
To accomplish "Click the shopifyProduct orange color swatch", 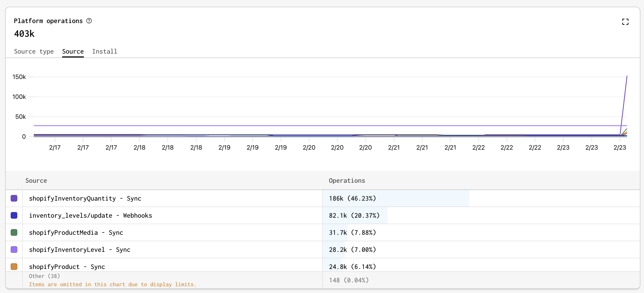I will 14,266.
